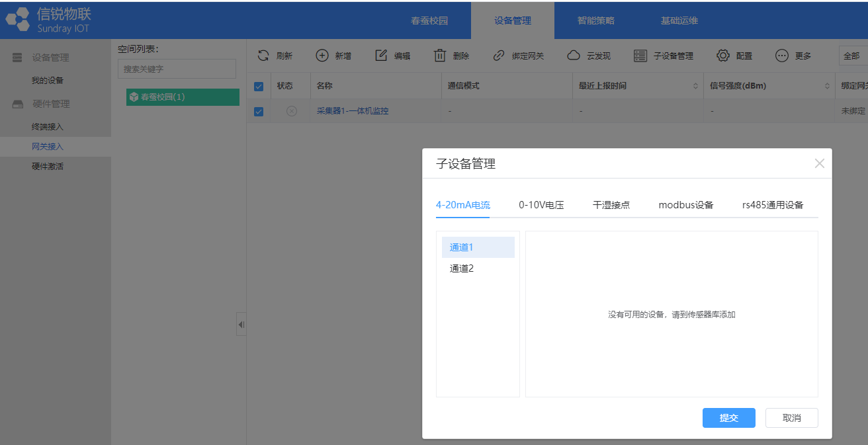Select 春蚕校园(1) space tree node
The width and height of the screenshot is (868, 445).
(x=183, y=97)
